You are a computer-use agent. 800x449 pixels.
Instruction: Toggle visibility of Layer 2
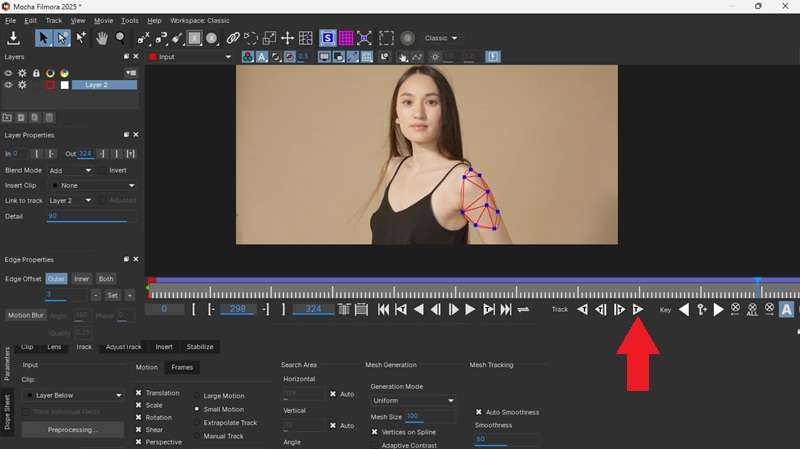coord(8,85)
